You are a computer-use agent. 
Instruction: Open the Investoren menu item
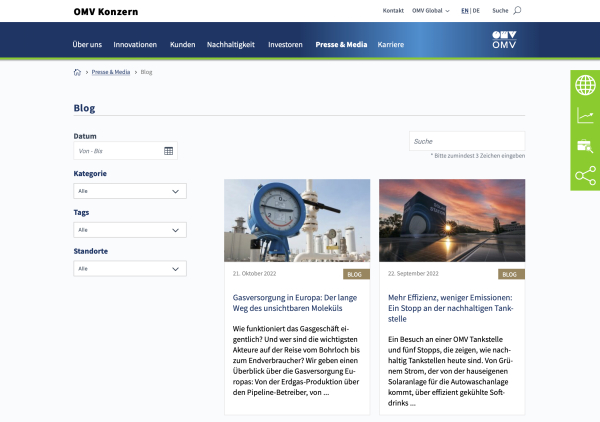pyautogui.click(x=285, y=45)
